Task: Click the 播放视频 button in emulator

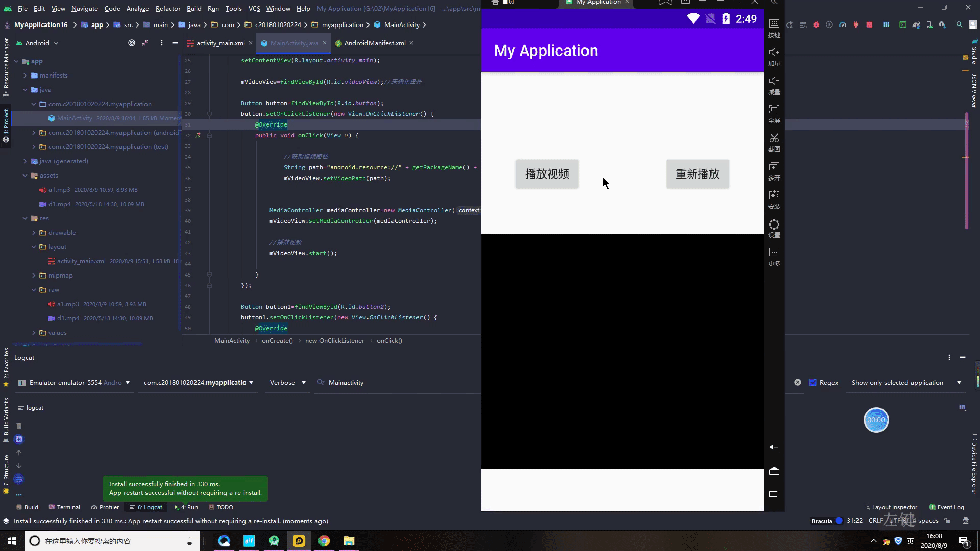Action: click(x=547, y=173)
